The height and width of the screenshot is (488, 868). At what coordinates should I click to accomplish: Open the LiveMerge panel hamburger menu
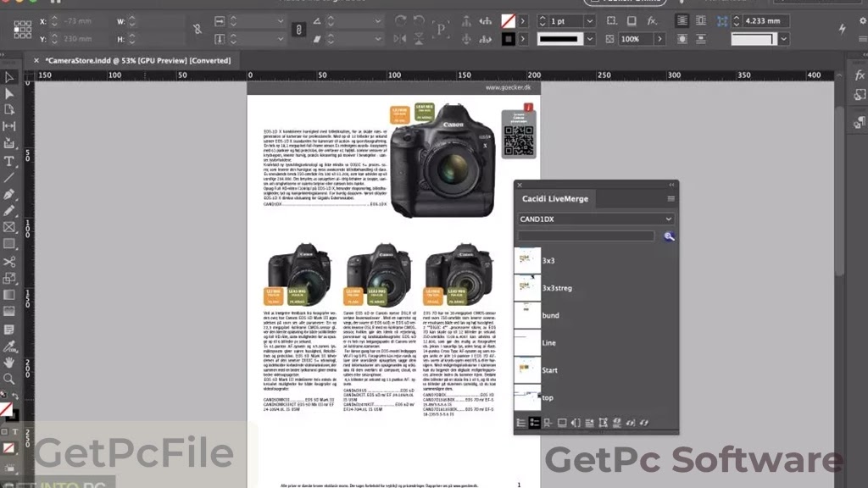[x=671, y=198]
